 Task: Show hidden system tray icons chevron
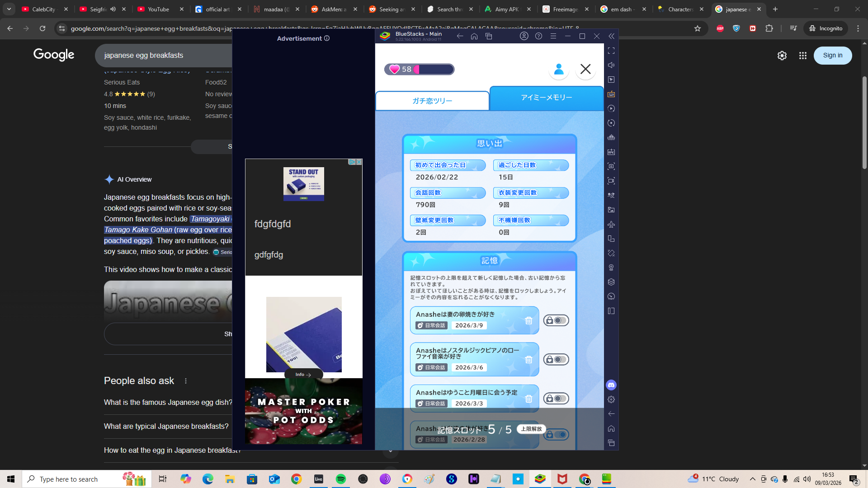point(752,479)
